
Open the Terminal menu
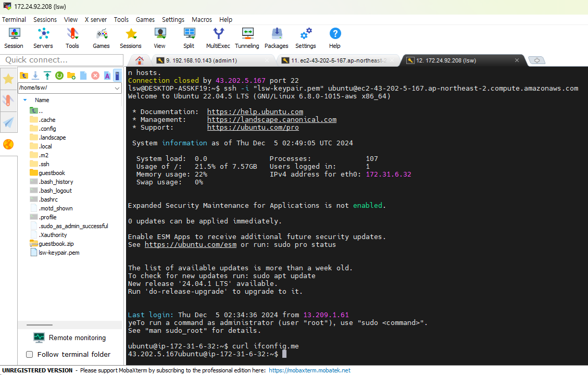tap(14, 19)
